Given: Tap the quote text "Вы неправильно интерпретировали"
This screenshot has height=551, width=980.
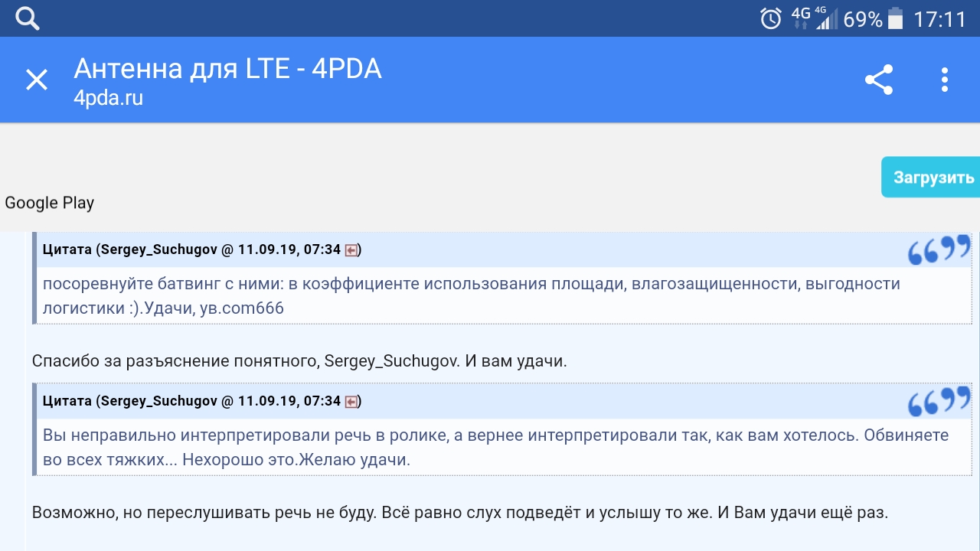Looking at the screenshot, I should 495,447.
